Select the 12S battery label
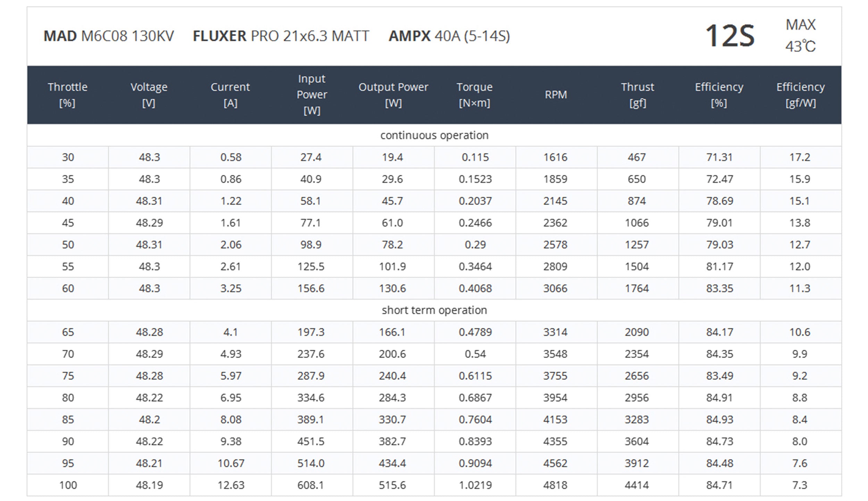 click(x=730, y=36)
